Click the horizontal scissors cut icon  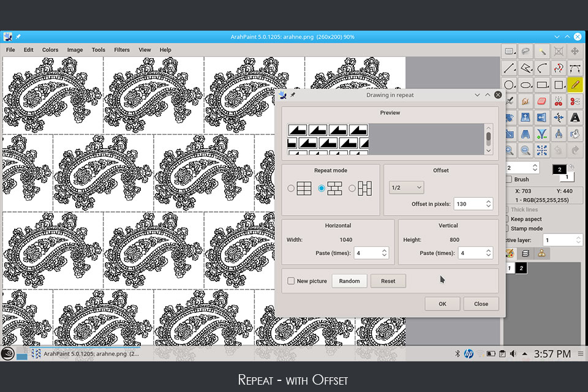(575, 101)
